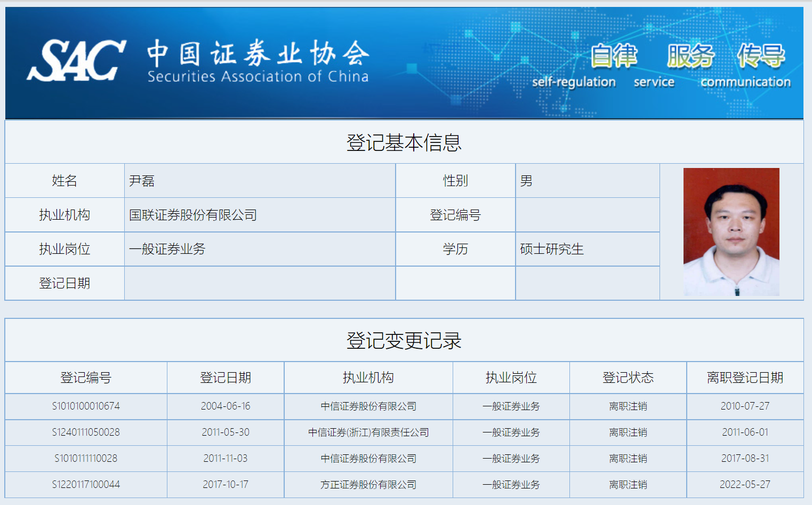
Task: Click 执业机构 header in the records table
Action: (368, 378)
